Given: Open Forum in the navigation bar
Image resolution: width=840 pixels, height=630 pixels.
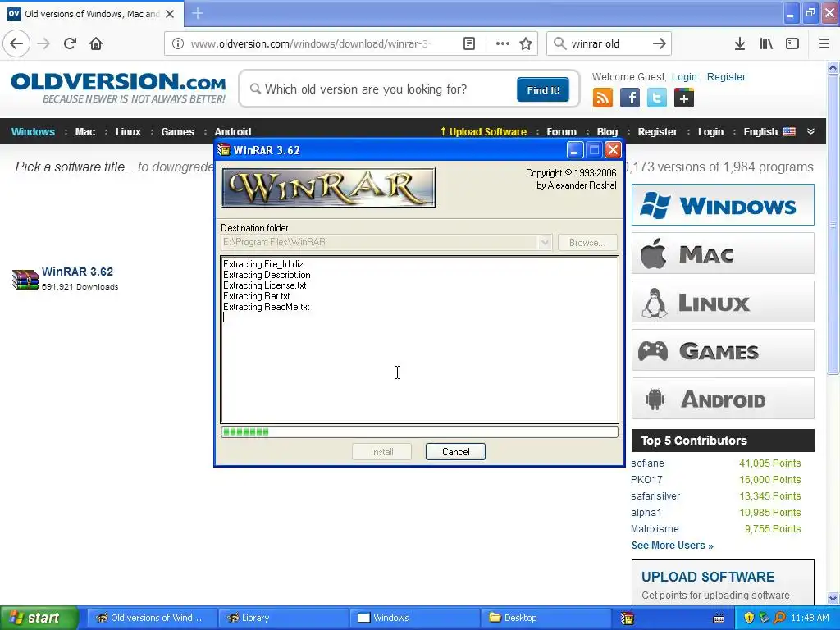Looking at the screenshot, I should 561,132.
